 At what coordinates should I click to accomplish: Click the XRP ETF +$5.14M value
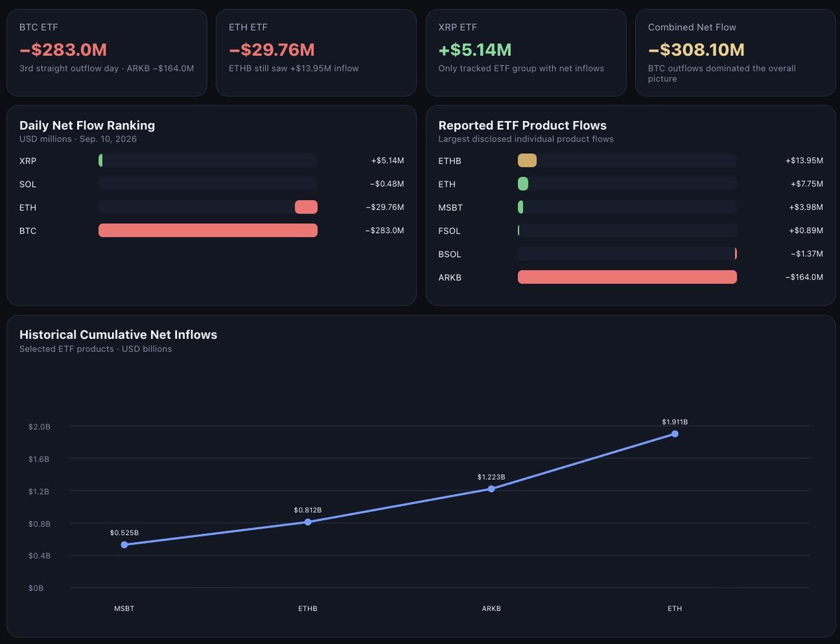coord(475,50)
